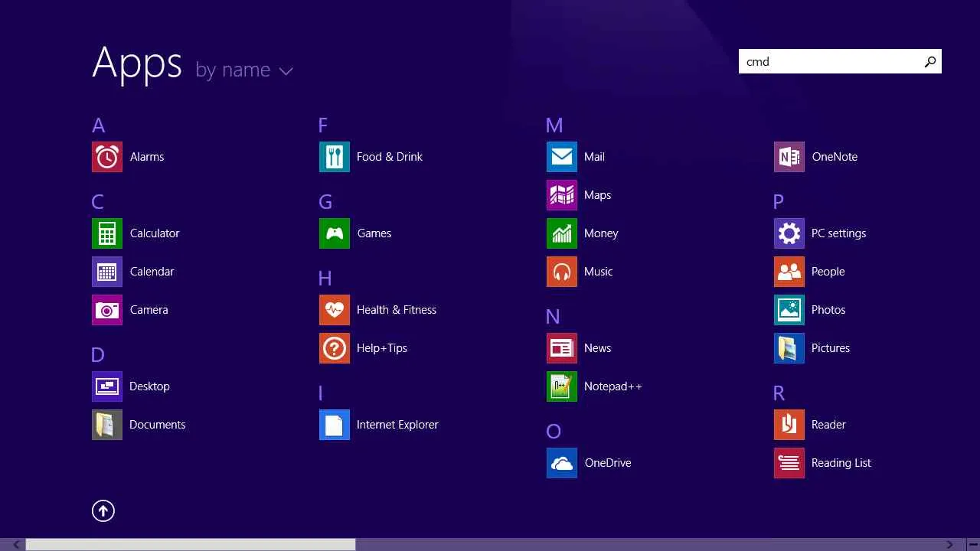Start the Camera app icon
Image resolution: width=980 pixels, height=551 pixels.
107,310
